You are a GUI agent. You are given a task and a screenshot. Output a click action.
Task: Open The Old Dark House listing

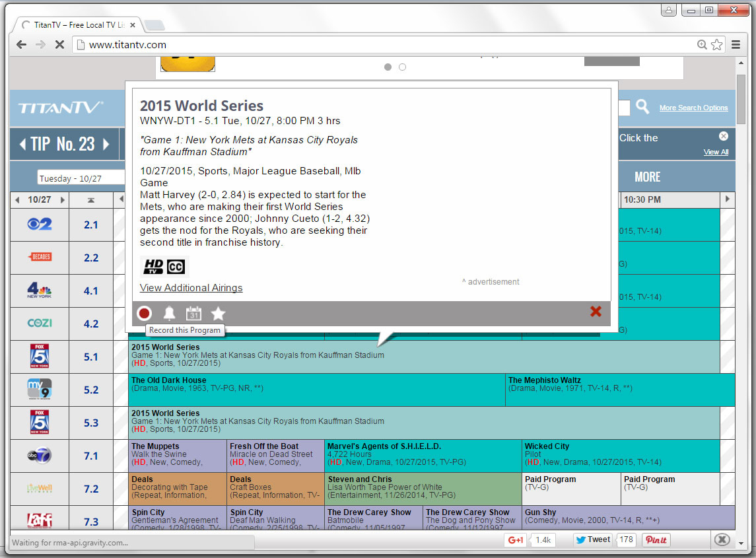tap(317, 390)
